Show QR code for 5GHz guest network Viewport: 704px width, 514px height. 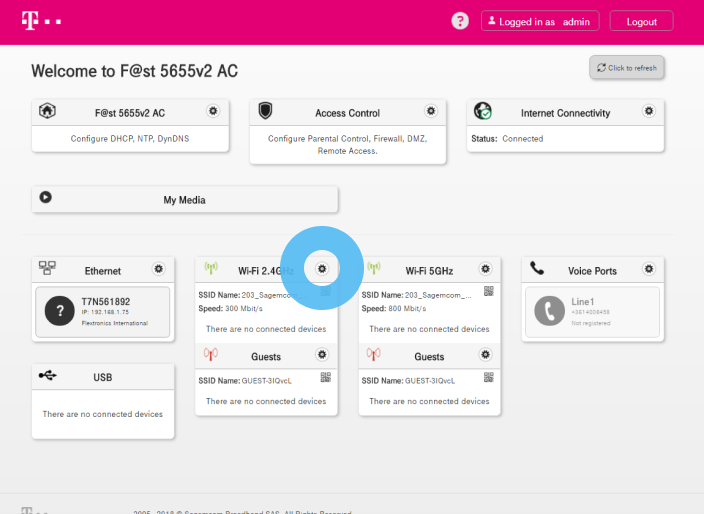489,378
